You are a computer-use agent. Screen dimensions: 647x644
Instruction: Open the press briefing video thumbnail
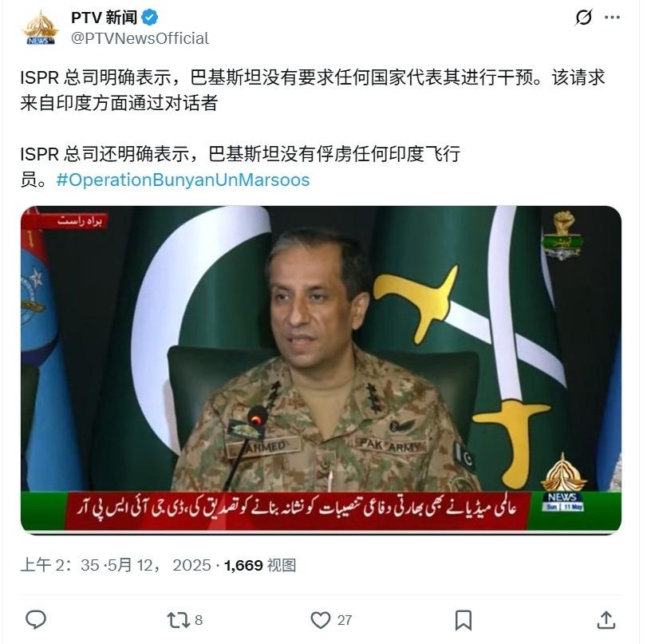(321, 369)
